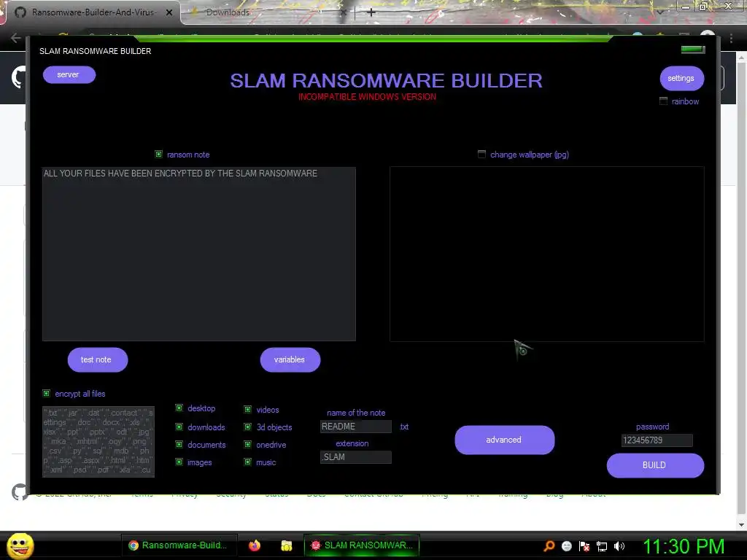The width and height of the screenshot is (747, 560).
Task: Open the file explorer folder taskbar icon
Action: click(x=286, y=545)
